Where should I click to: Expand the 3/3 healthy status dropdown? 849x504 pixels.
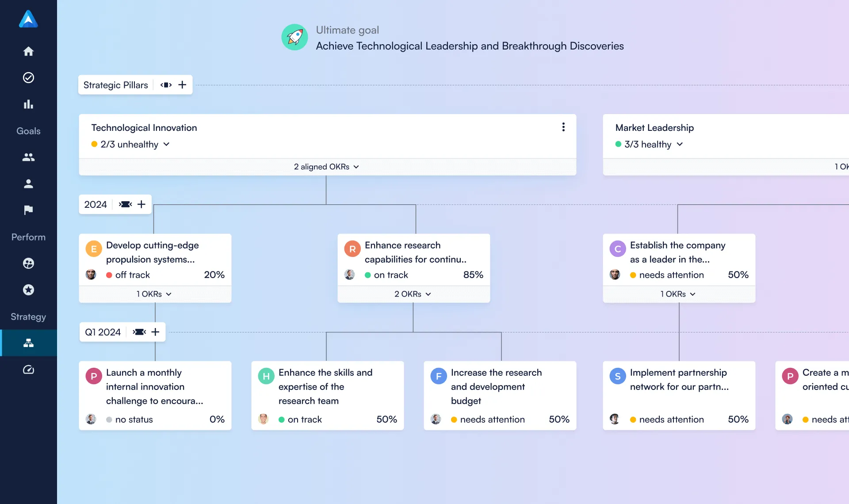click(649, 145)
